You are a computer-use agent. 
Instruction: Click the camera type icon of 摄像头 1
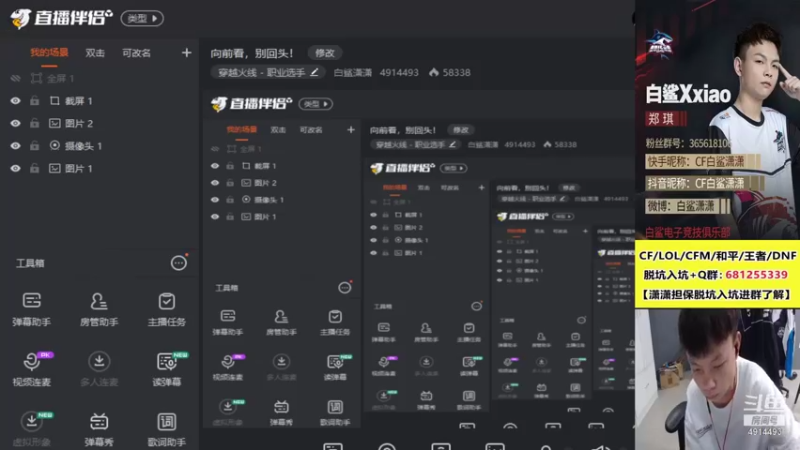55,145
